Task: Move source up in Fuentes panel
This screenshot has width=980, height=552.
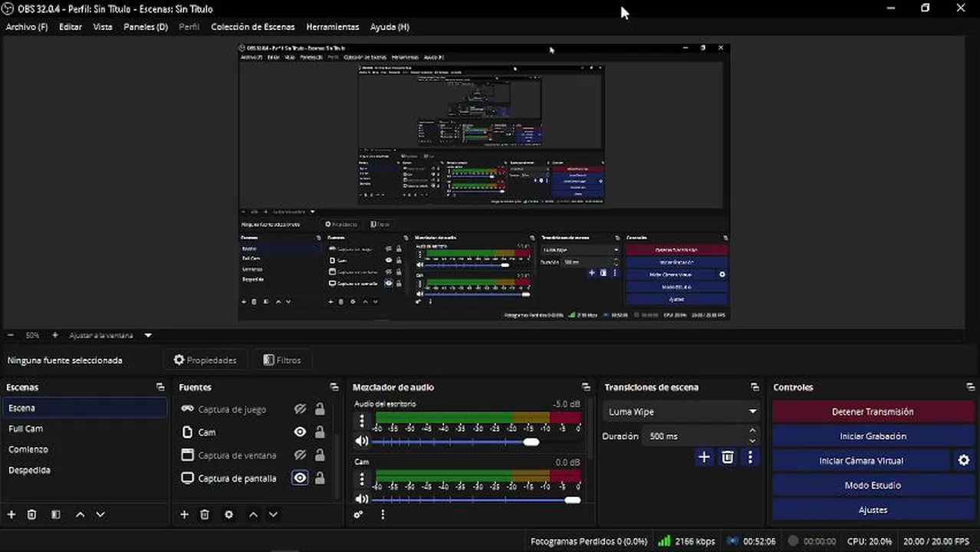Action: [253, 514]
